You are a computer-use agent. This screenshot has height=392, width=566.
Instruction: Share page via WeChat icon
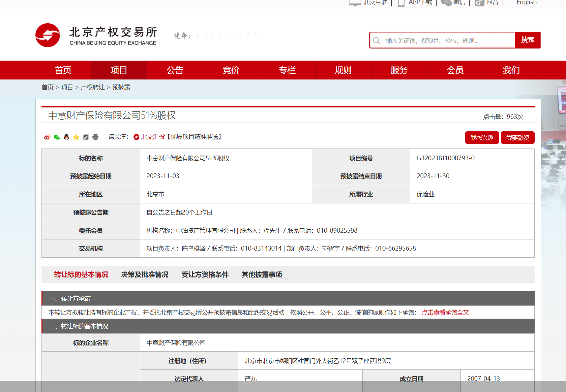pos(56,137)
